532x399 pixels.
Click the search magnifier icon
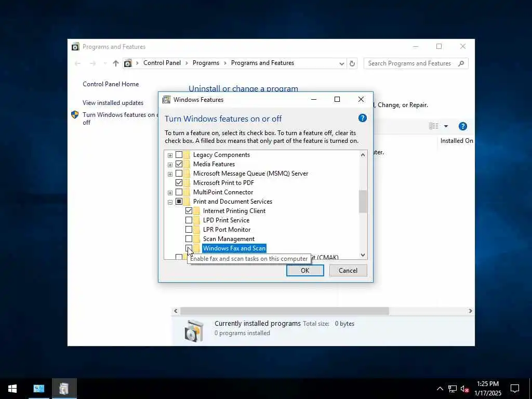pyautogui.click(x=461, y=63)
